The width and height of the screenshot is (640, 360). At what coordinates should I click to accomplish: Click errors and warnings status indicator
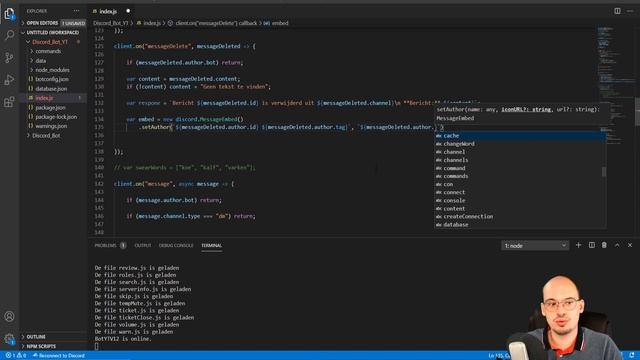[16, 356]
